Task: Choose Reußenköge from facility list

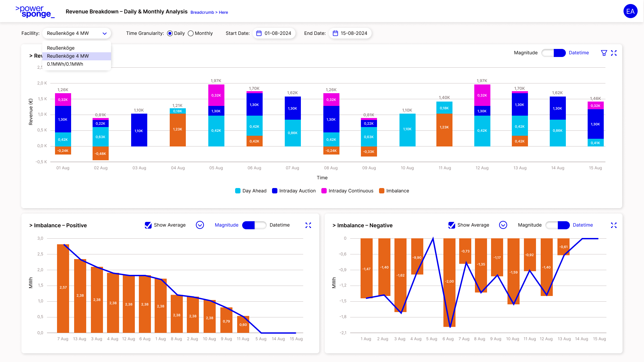Action: (x=61, y=48)
